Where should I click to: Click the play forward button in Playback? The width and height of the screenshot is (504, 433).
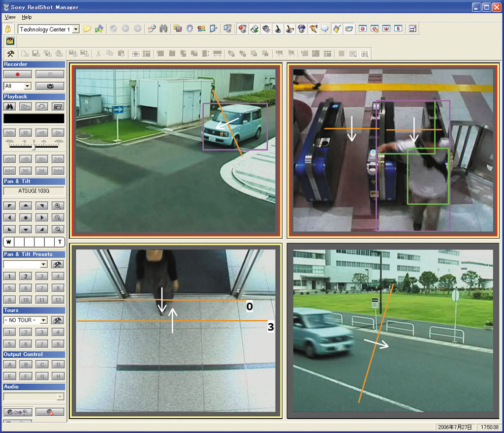[58, 133]
